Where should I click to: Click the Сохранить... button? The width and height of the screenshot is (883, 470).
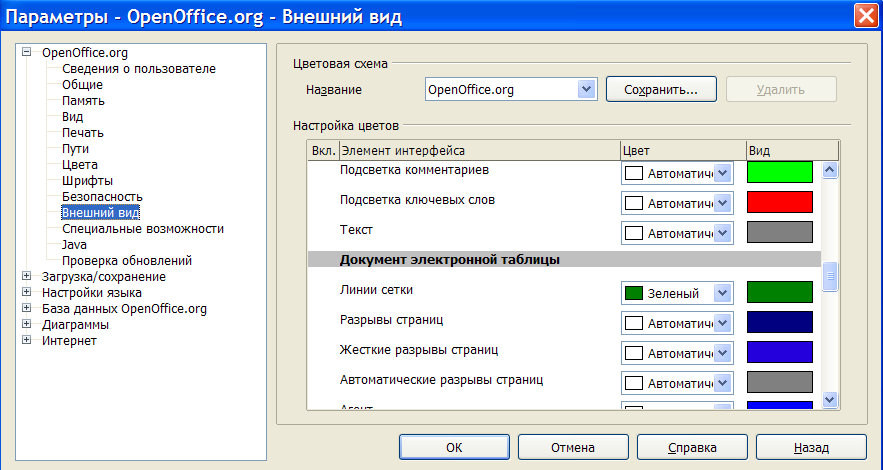point(661,89)
